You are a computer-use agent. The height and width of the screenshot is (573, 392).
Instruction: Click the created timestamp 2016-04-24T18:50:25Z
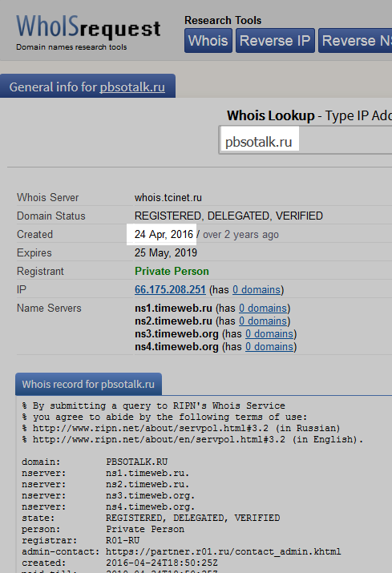click(162, 563)
